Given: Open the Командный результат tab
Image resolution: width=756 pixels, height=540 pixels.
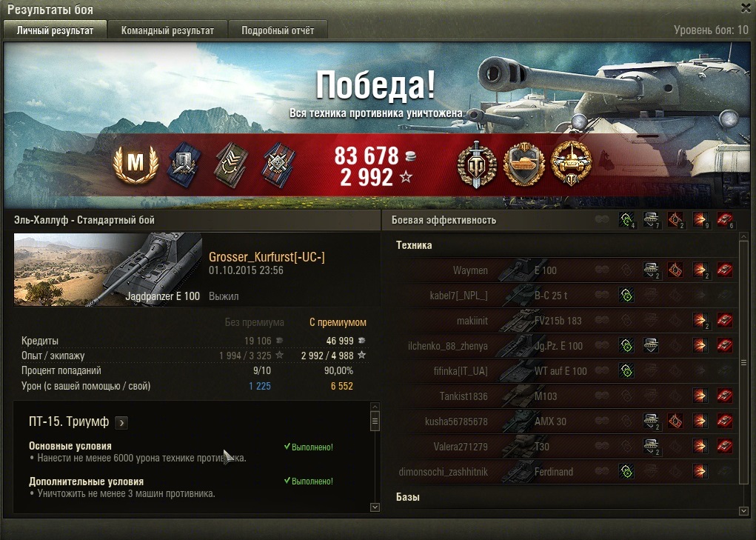Looking at the screenshot, I should coord(167,30).
